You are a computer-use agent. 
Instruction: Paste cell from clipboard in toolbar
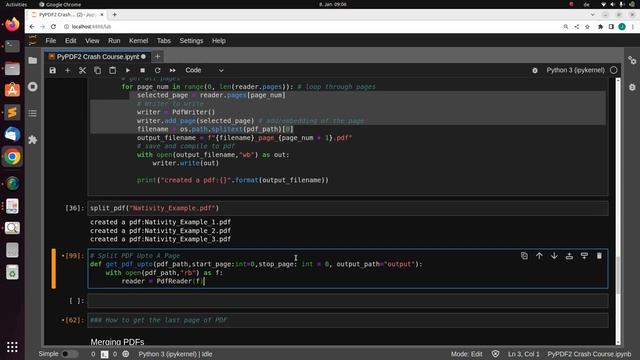pyautogui.click(x=113, y=70)
